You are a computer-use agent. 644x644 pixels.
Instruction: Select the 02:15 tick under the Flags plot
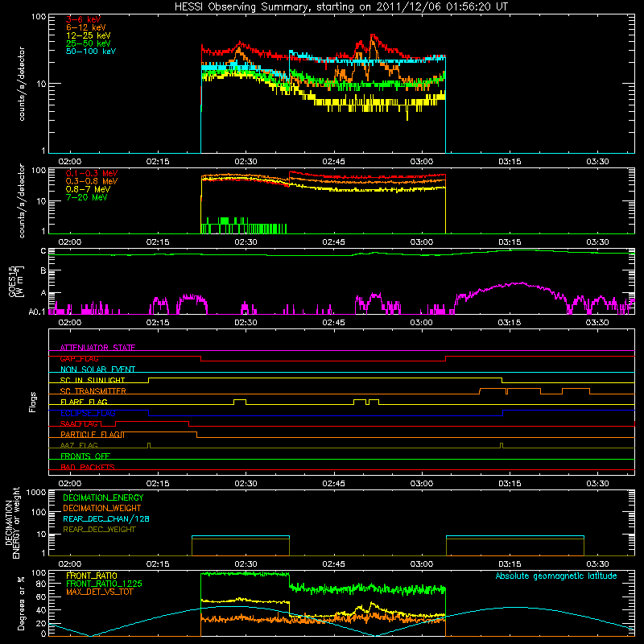[x=158, y=484]
